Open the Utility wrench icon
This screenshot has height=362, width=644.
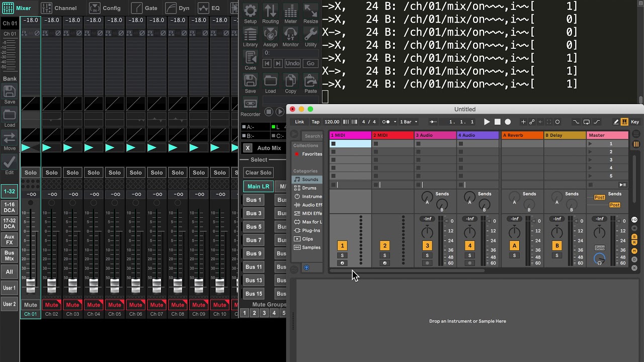310,37
